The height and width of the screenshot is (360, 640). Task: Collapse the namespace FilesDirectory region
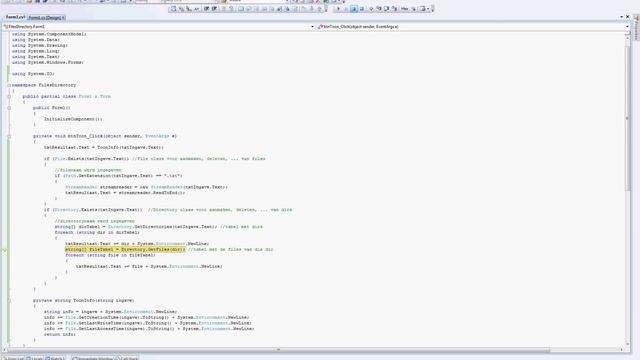9,85
